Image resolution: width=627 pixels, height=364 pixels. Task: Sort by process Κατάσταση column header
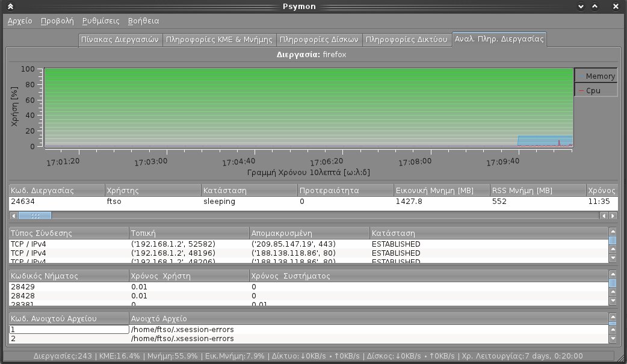tap(249, 190)
